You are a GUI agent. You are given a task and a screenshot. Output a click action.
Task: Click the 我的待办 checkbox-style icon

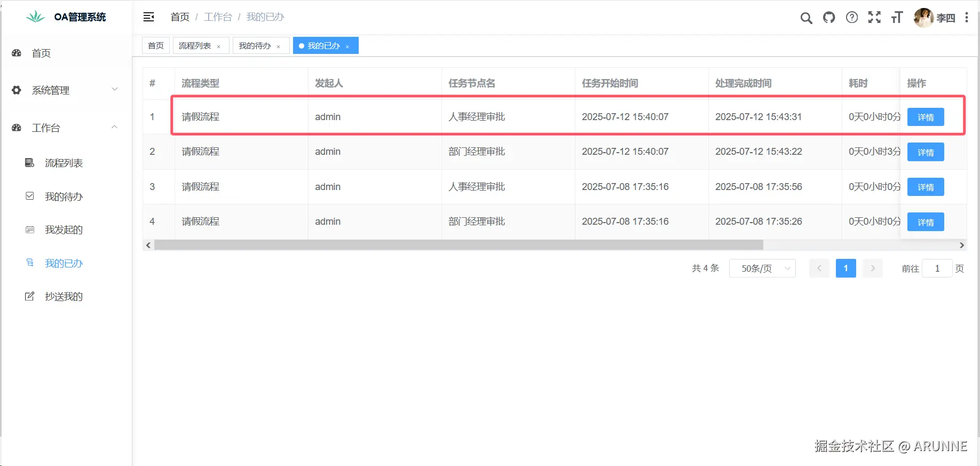pyautogui.click(x=30, y=196)
